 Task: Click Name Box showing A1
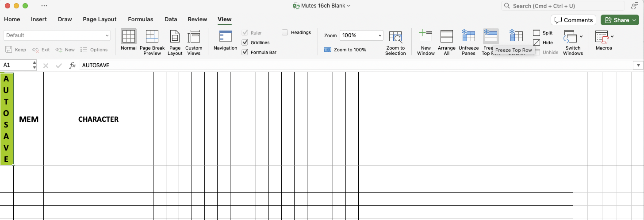click(17, 65)
